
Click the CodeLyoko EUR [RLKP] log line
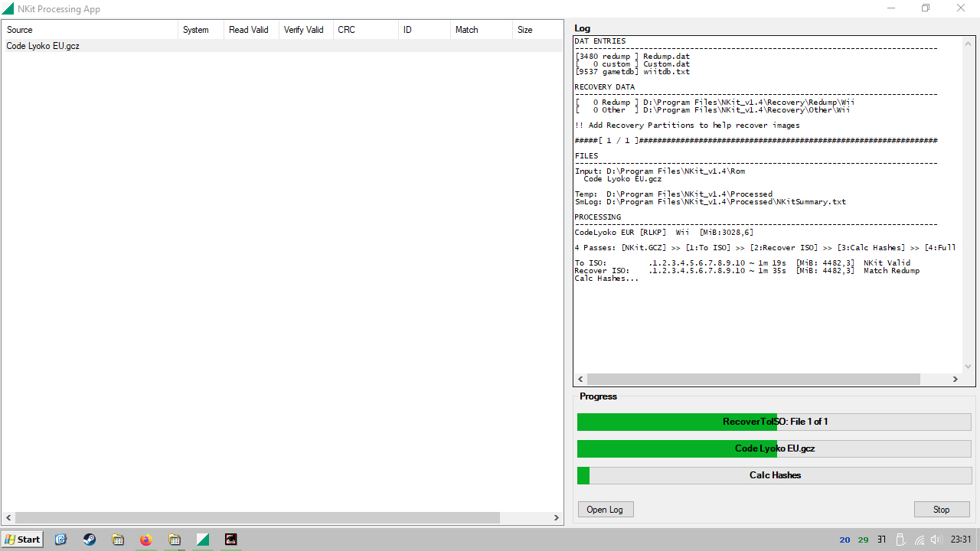tap(664, 233)
